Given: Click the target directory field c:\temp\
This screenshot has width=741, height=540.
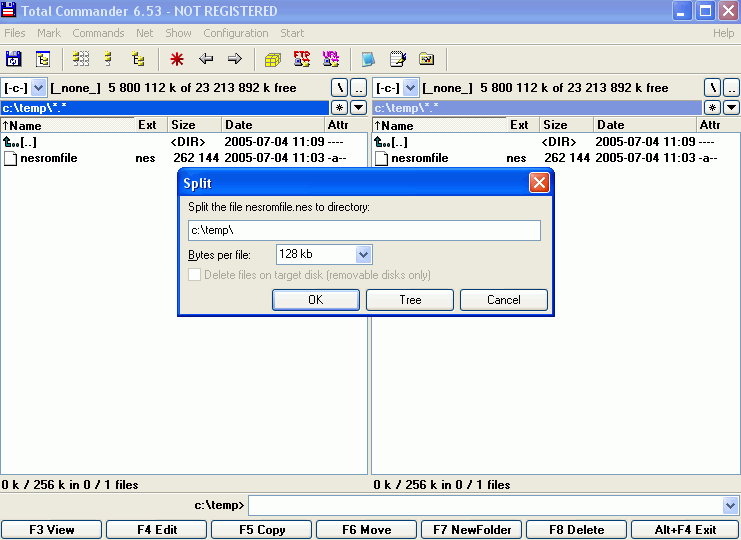Looking at the screenshot, I should (364, 231).
